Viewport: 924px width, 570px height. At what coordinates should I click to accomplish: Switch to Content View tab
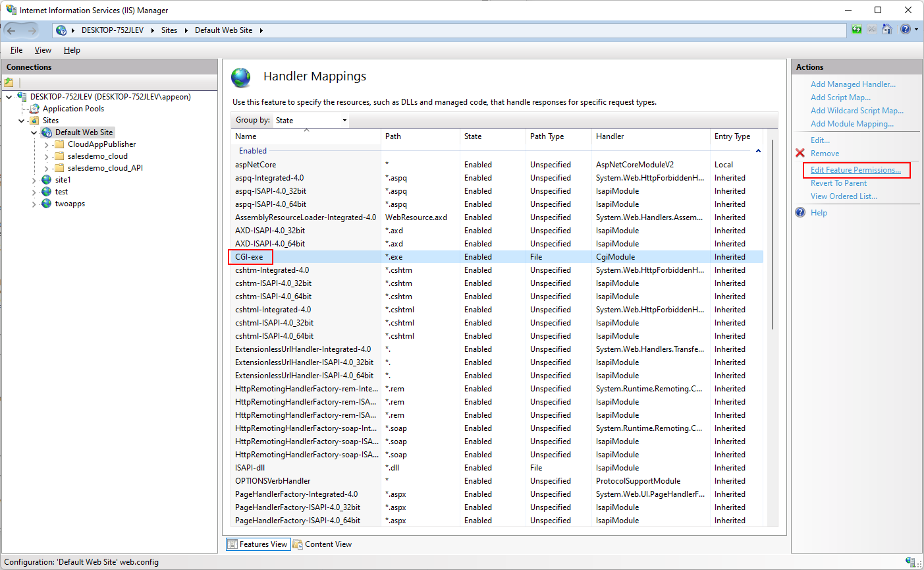coord(322,544)
